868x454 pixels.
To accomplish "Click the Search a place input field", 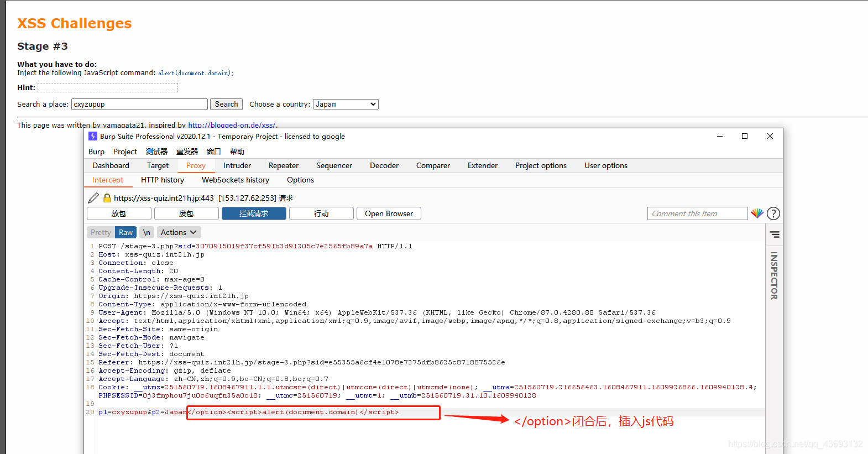I will pos(139,104).
